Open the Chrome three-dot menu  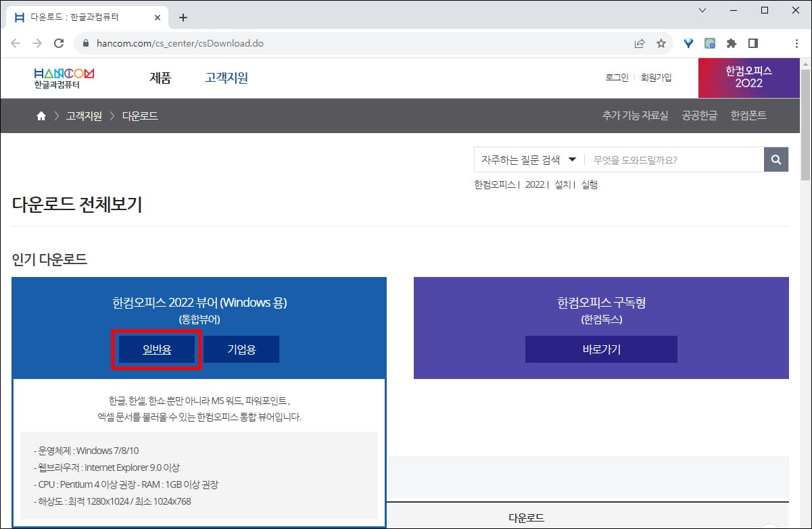tap(797, 42)
